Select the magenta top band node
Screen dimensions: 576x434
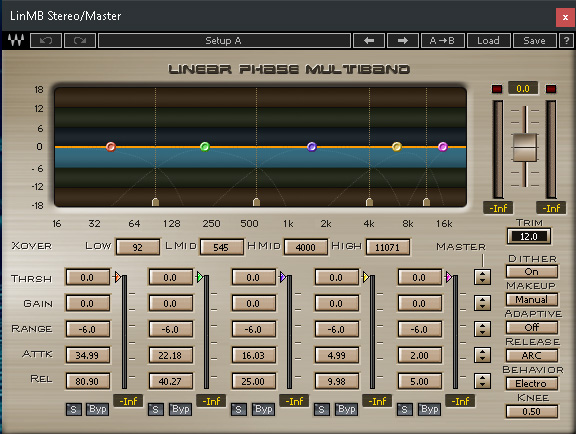443,147
